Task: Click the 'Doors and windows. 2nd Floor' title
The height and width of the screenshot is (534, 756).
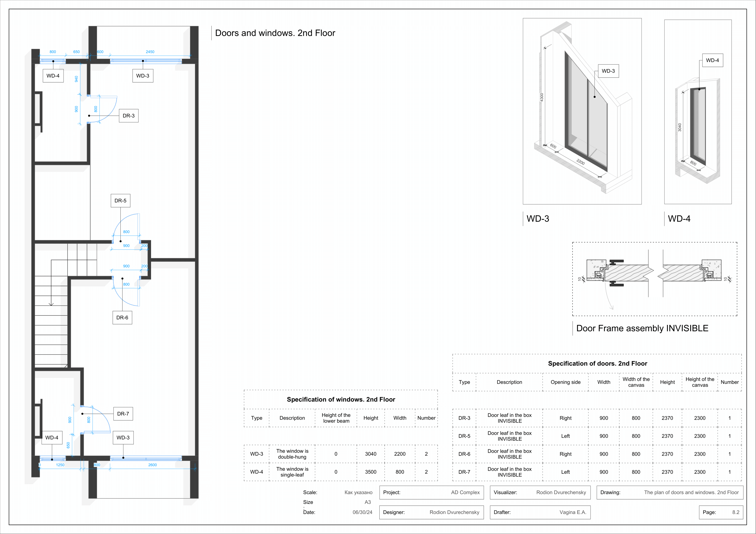Action: [275, 33]
